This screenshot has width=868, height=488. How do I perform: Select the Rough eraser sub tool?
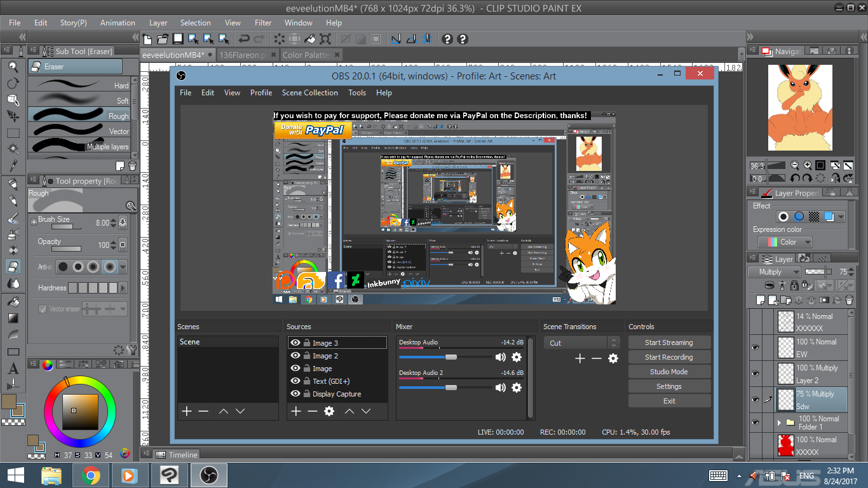pos(79,116)
